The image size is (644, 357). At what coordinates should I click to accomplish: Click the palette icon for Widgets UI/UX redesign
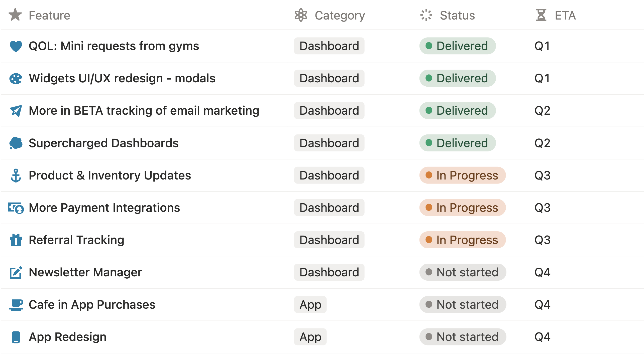point(16,79)
